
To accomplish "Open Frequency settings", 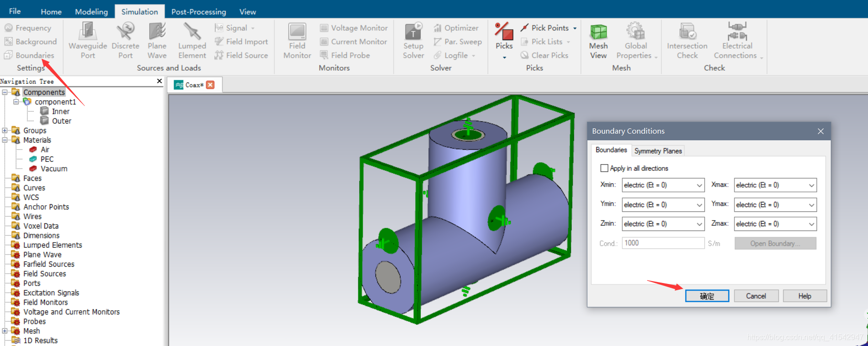I will [28, 28].
